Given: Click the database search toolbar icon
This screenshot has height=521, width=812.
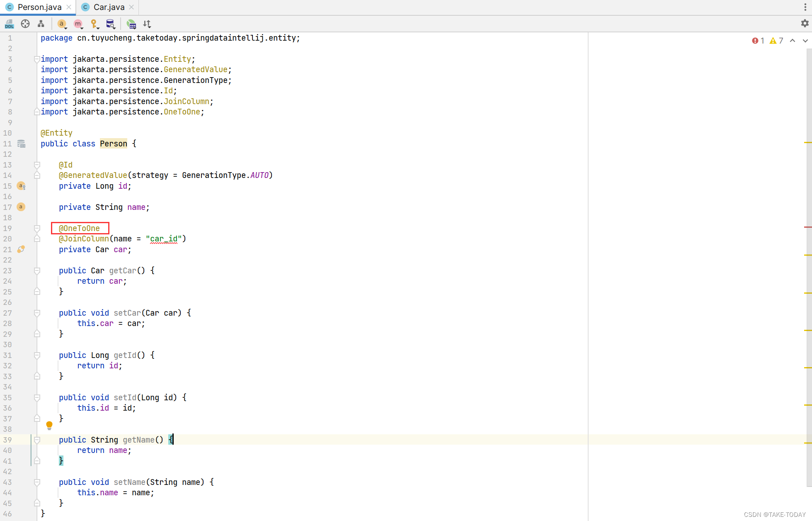Looking at the screenshot, I should (110, 24).
